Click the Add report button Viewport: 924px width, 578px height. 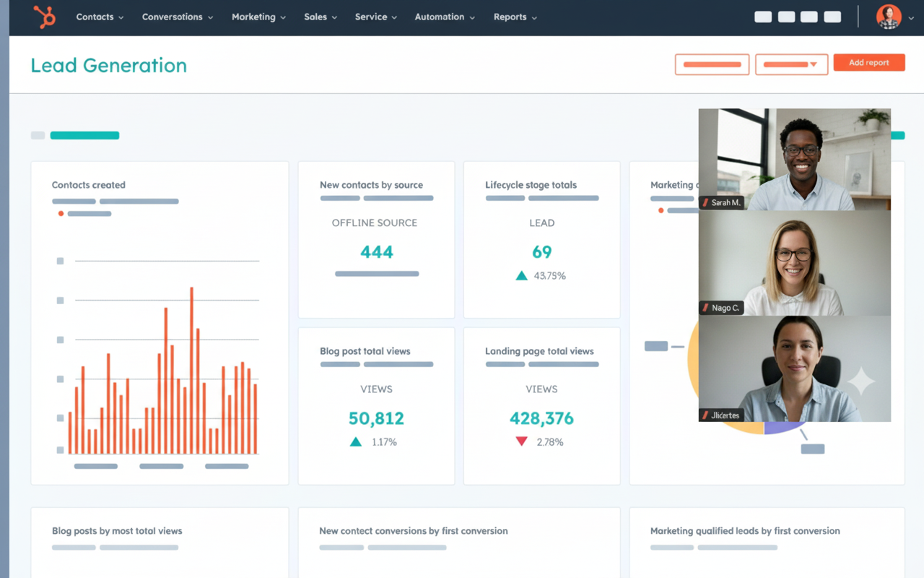coord(868,63)
